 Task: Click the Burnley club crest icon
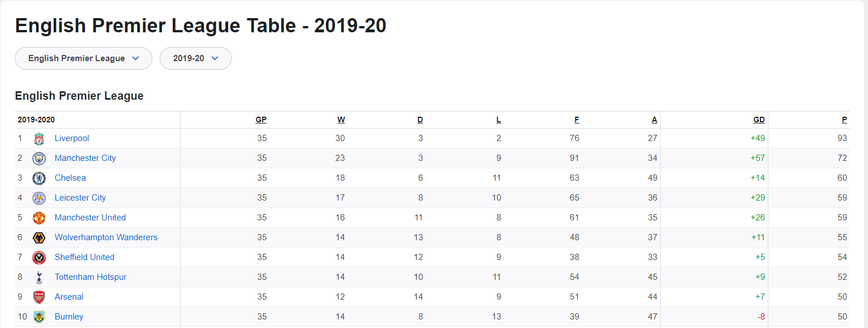pos(39,317)
